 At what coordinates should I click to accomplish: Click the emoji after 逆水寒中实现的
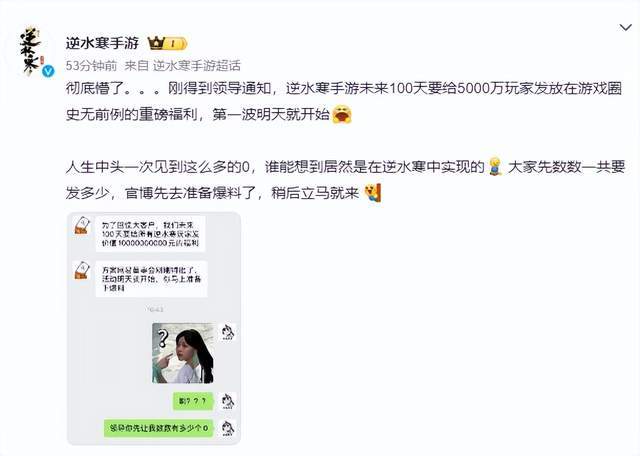coord(495,167)
